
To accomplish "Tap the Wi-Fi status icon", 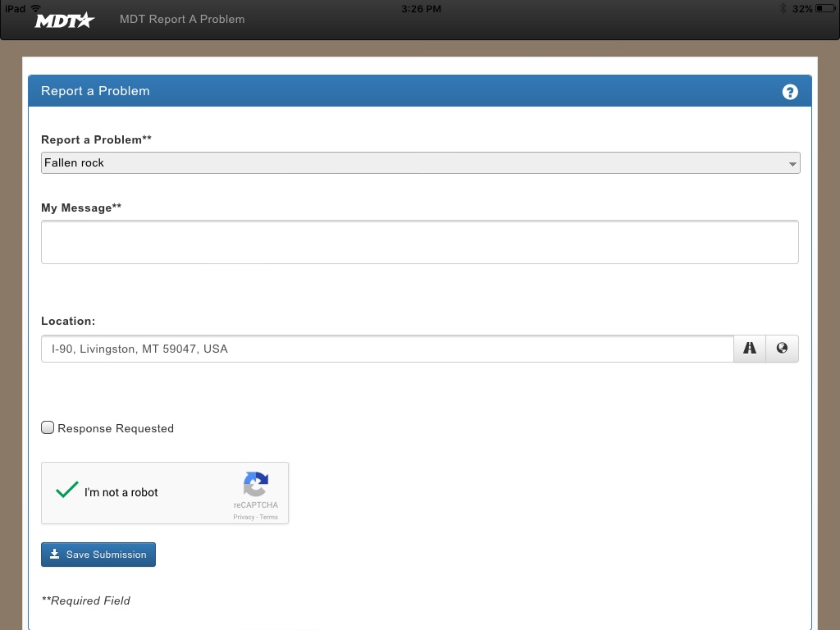I will click(36, 8).
